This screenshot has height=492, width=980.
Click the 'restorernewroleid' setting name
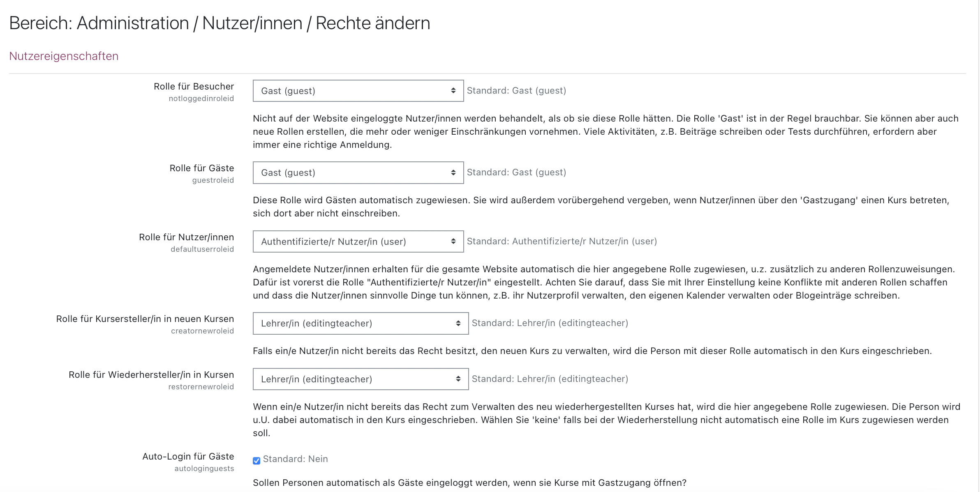tap(201, 387)
